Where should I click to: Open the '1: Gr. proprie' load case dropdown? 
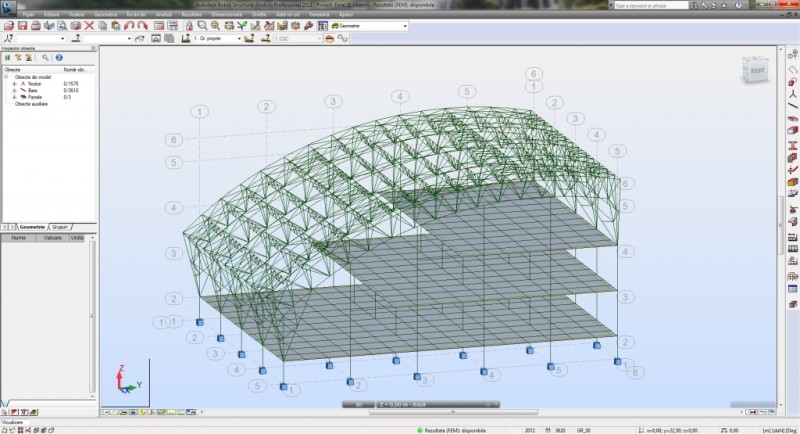point(239,39)
